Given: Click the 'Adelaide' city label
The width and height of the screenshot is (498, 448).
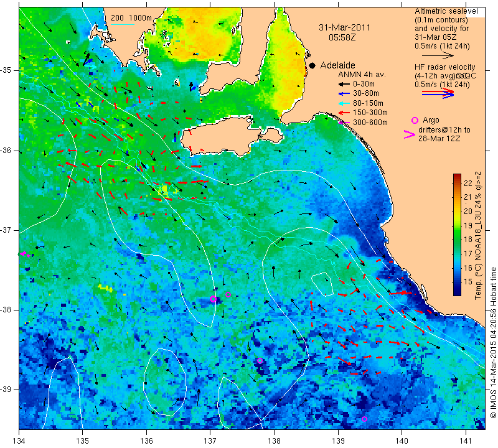Looking at the screenshot, I should (337, 65).
